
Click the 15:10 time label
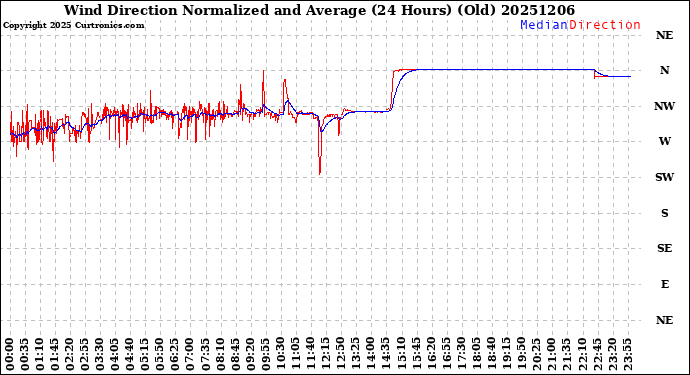tap(401, 354)
